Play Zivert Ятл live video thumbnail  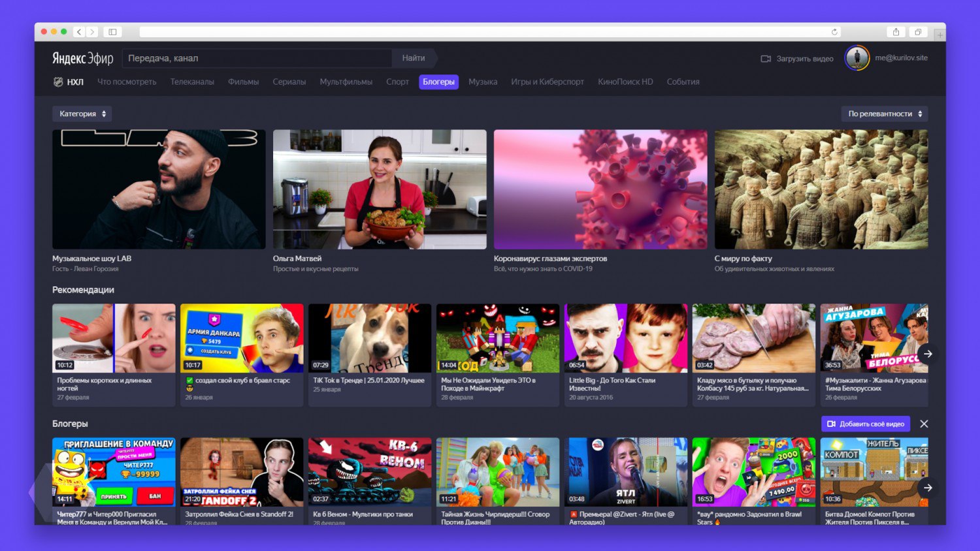[x=626, y=472]
